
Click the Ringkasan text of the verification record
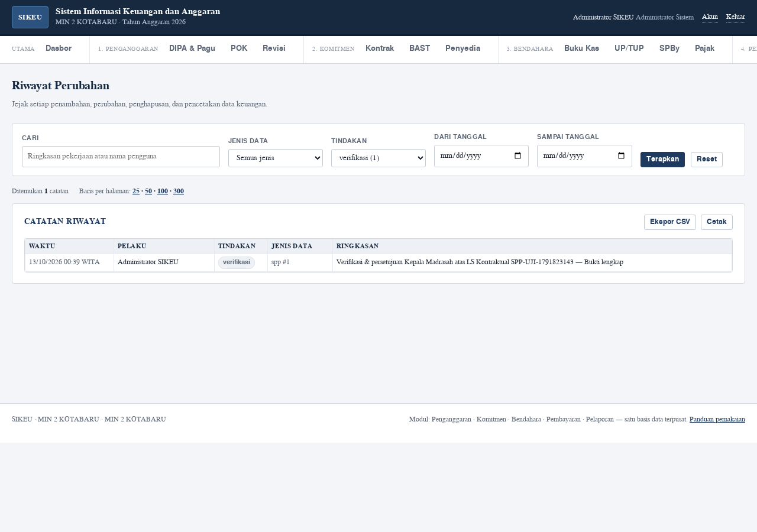[x=480, y=262]
